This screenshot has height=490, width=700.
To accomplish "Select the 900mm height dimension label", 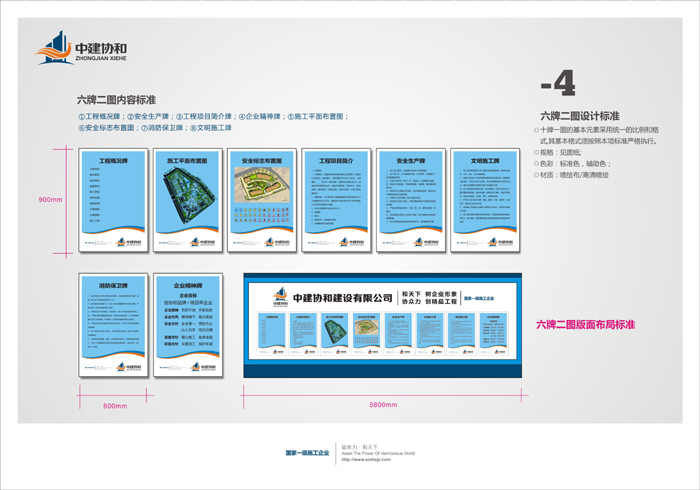I will point(50,199).
